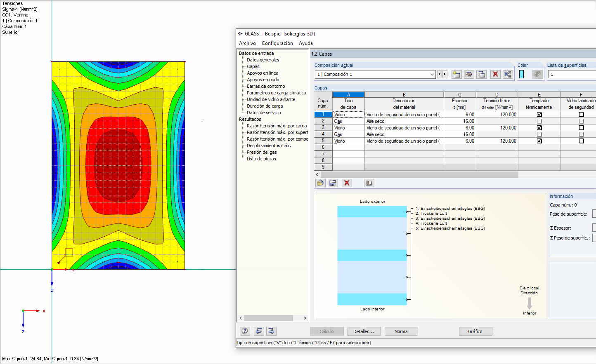Toggle laminated safety glass checkbox for layer 1
Screen dimensions: 596x364
pyautogui.click(x=581, y=115)
